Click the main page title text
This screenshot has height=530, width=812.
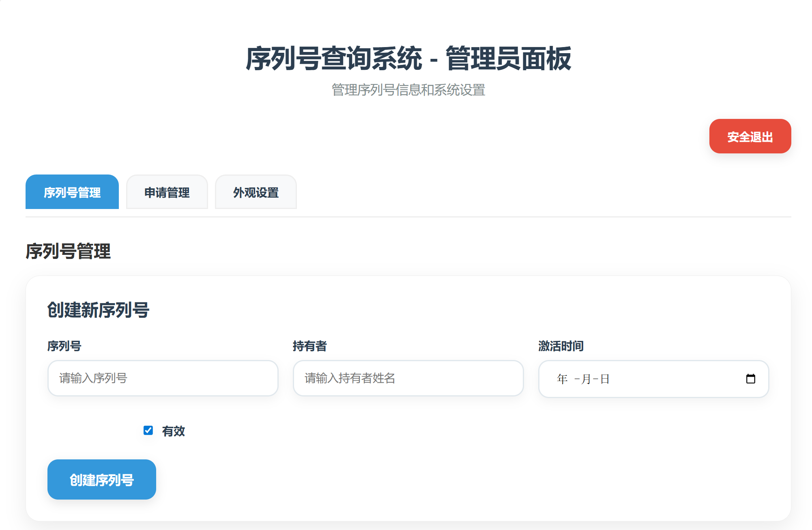tap(406, 58)
